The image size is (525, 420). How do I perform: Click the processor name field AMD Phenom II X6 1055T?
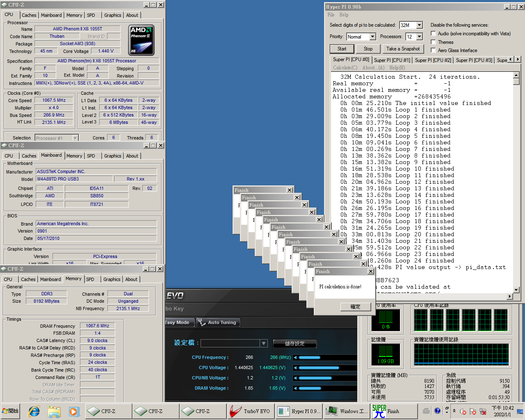[78, 29]
